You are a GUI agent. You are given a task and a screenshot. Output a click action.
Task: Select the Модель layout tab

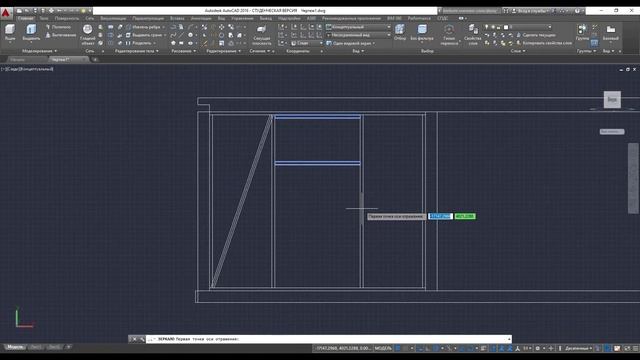pyautogui.click(x=15, y=347)
